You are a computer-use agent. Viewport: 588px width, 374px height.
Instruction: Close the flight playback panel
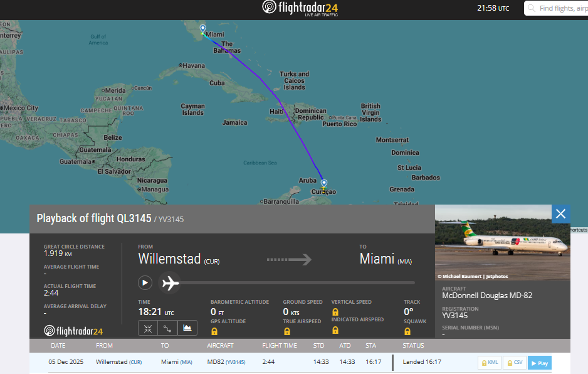(560, 214)
